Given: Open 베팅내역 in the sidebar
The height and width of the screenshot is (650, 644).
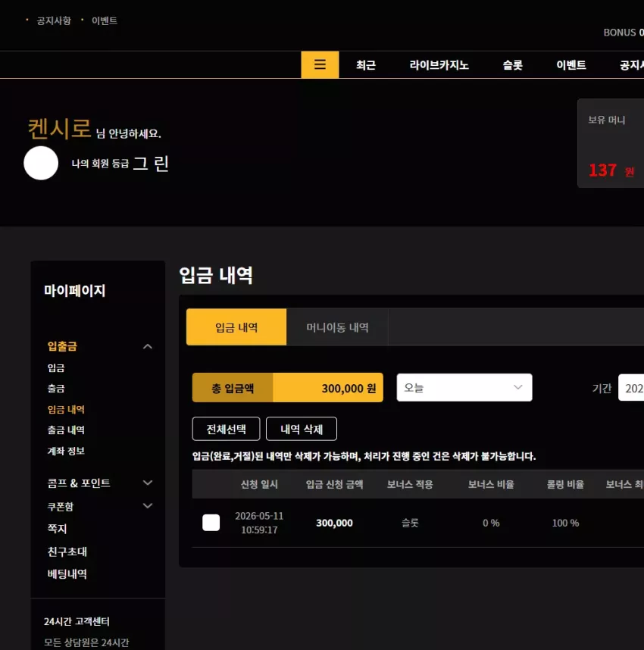Looking at the screenshot, I should pyautogui.click(x=67, y=573).
